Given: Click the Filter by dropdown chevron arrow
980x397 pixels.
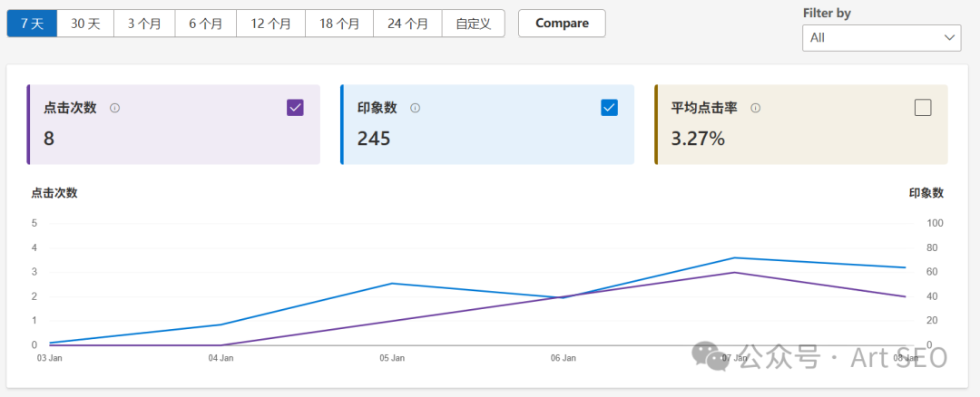Looking at the screenshot, I should click(x=950, y=38).
